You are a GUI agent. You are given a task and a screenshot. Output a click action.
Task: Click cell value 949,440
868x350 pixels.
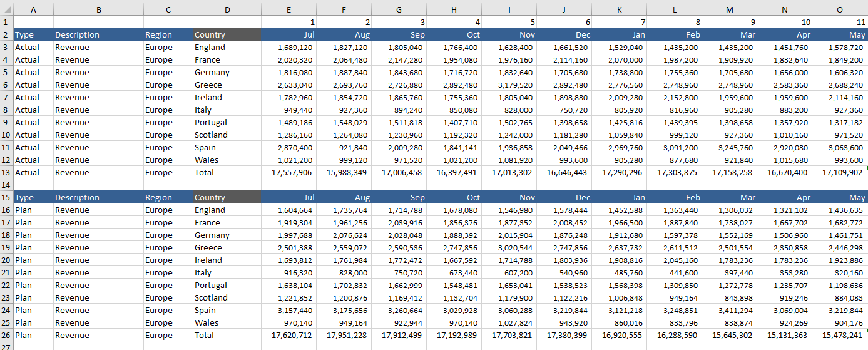289,110
